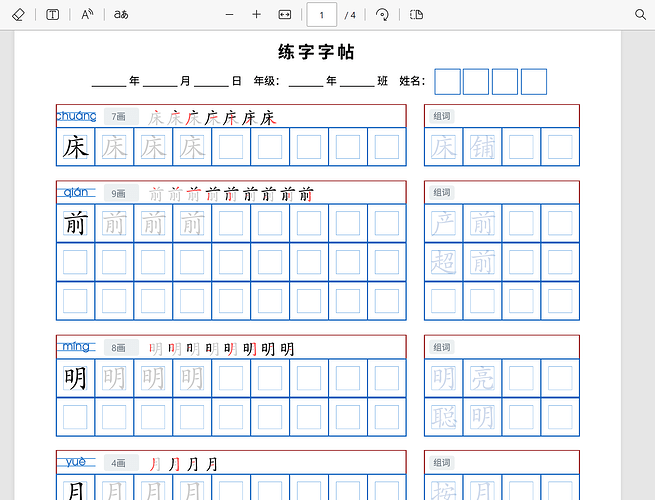
Task: Click the 7画 stroke count label
Action: 121,117
